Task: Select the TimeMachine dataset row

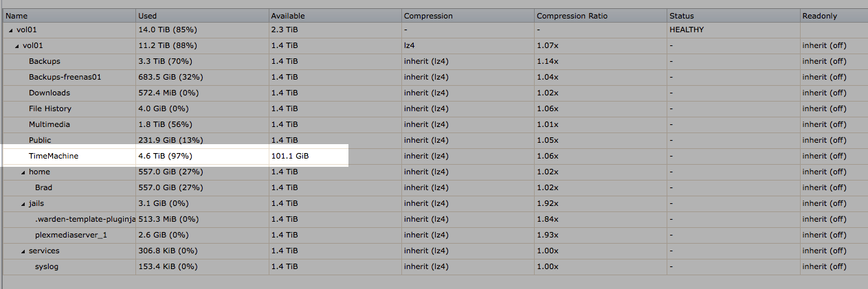Action: 434,156
